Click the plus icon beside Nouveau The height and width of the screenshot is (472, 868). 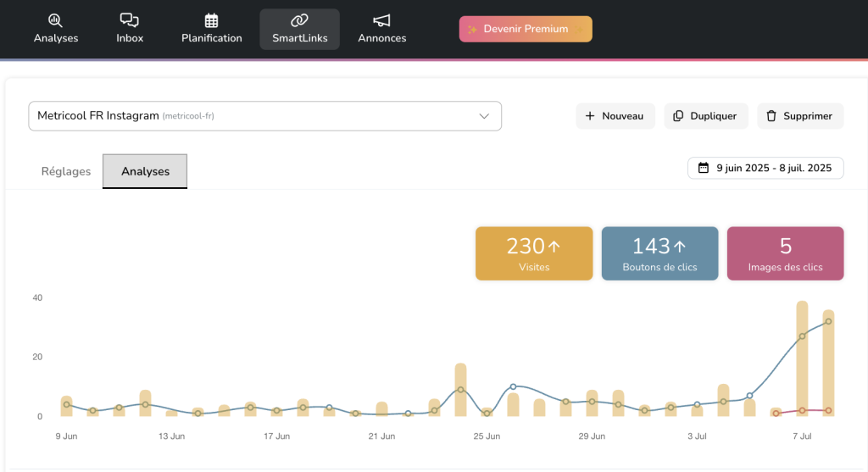point(590,116)
